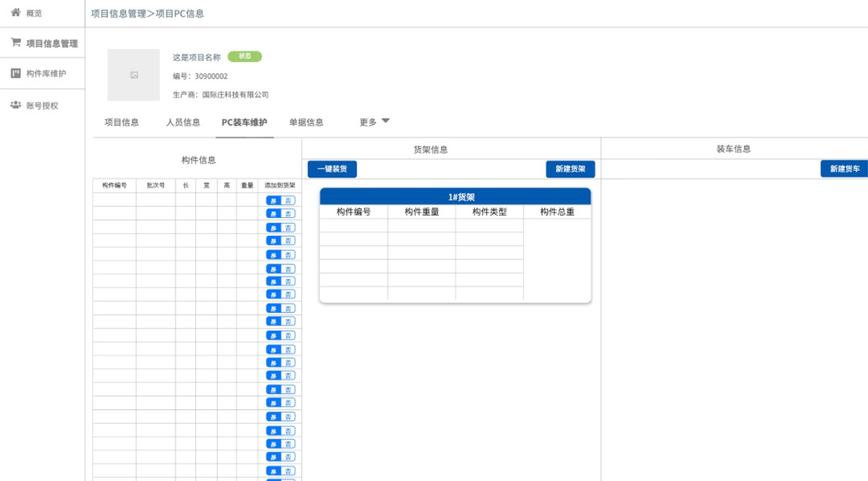The width and height of the screenshot is (868, 481).
Task: Open 项目信息管理 via its cart icon
Action: click(x=15, y=43)
